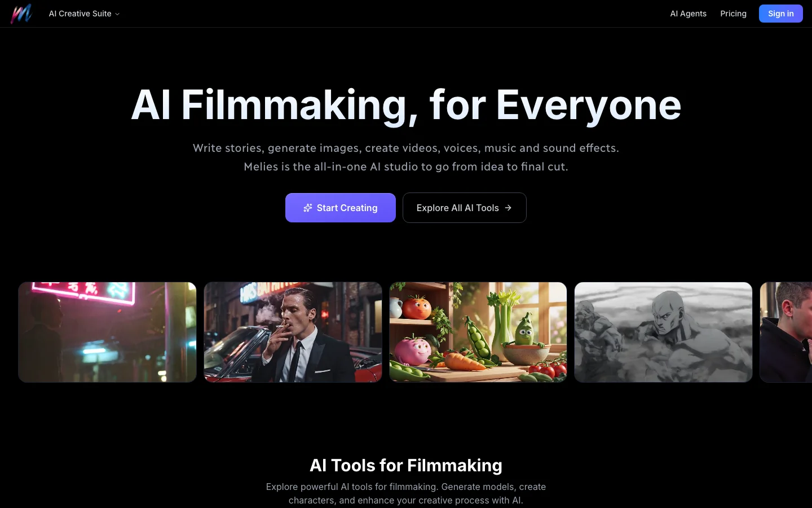Open the AI Agents menu link
Screen dimensions: 812x508
[688, 14]
